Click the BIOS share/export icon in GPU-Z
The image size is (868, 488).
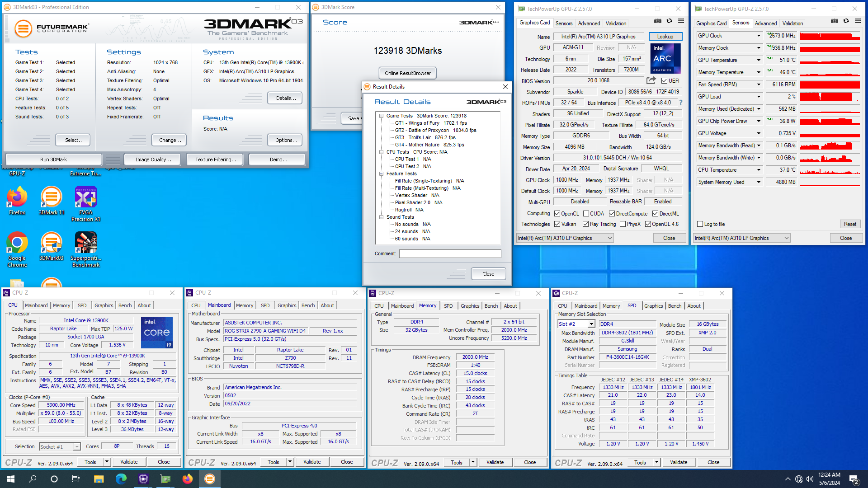(x=651, y=80)
